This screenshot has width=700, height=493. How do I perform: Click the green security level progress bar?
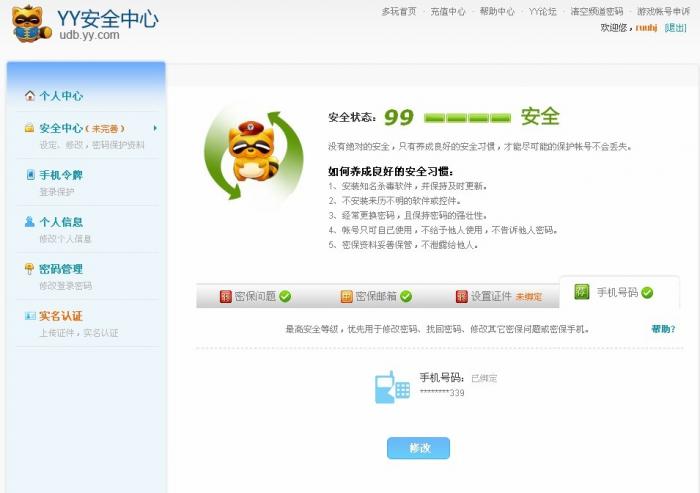coord(467,118)
